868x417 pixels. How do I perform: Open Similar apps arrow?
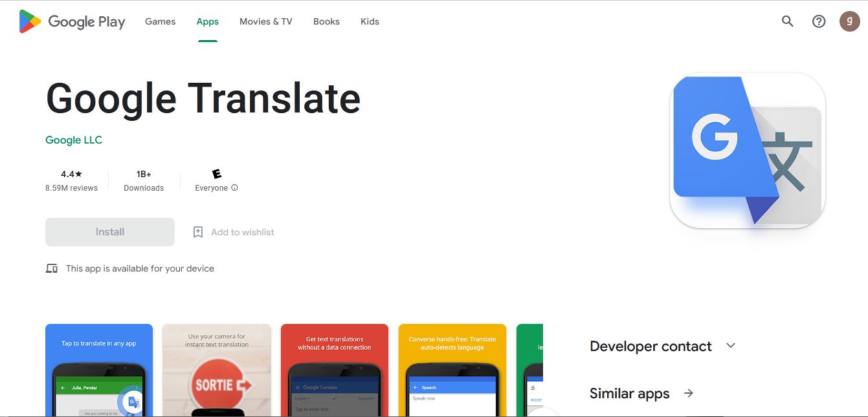pyautogui.click(x=689, y=393)
